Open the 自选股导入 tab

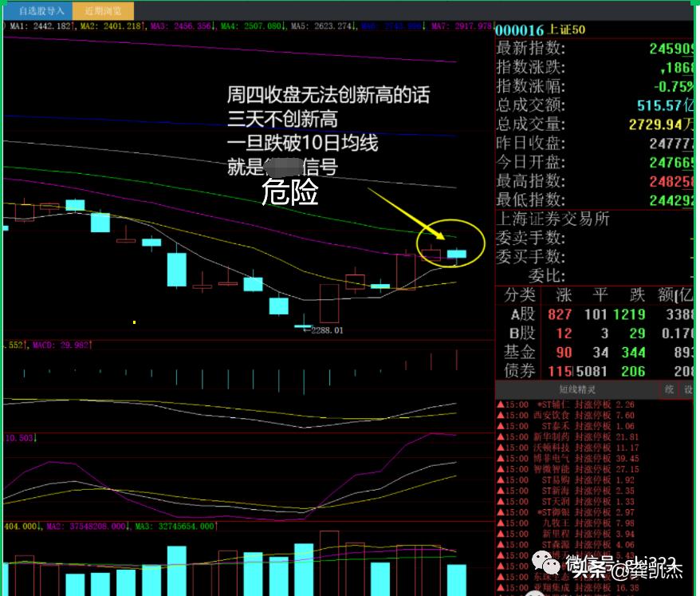pos(38,10)
